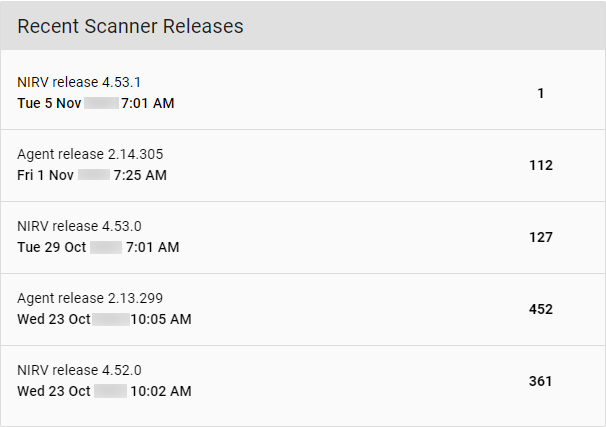This screenshot has height=427, width=606.
Task: Click the 10:02 AM release time
Action: (x=160, y=391)
